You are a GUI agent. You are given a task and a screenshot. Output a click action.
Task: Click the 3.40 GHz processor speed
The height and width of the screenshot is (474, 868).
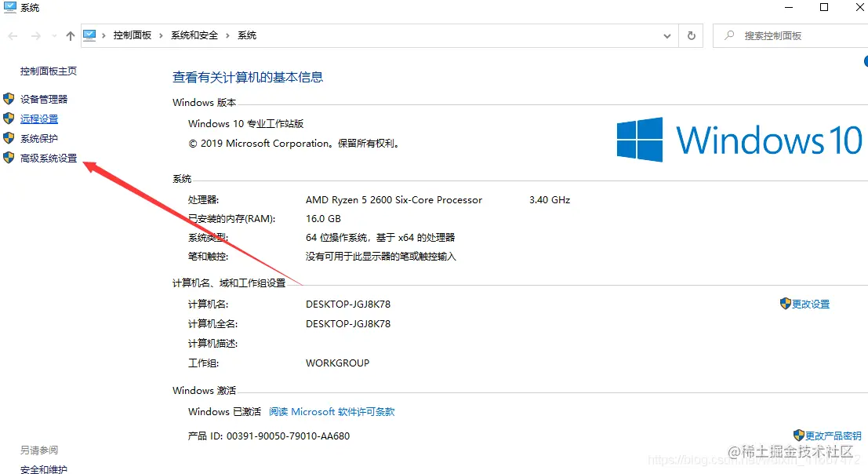tap(550, 200)
